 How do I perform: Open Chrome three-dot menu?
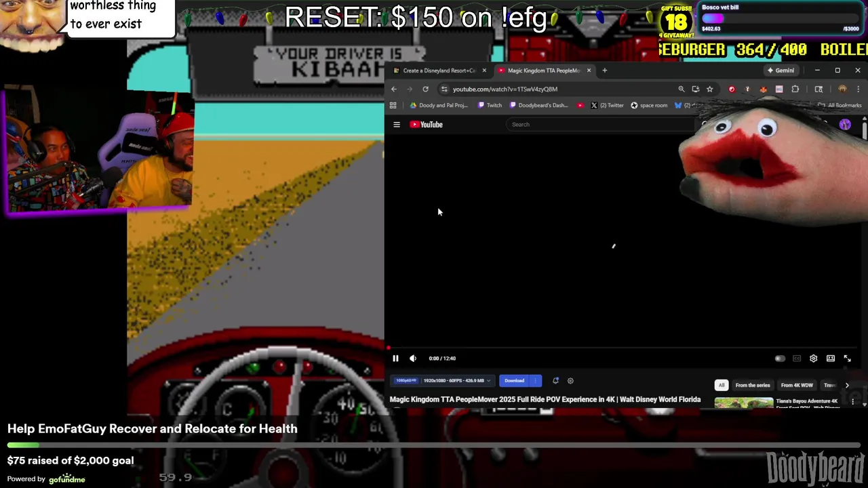858,89
